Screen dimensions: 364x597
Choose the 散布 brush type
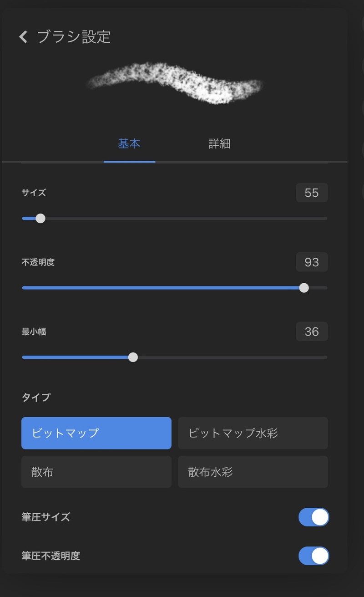pyautogui.click(x=96, y=472)
